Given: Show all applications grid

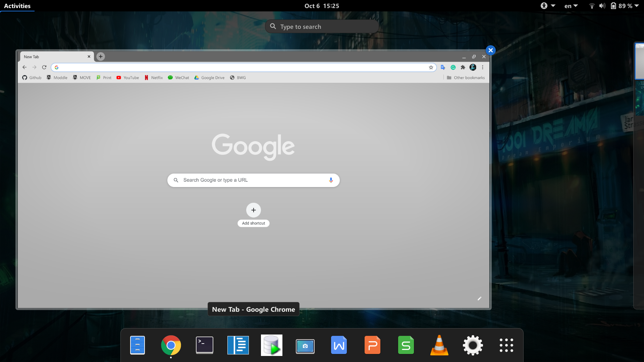Looking at the screenshot, I should (x=506, y=345).
